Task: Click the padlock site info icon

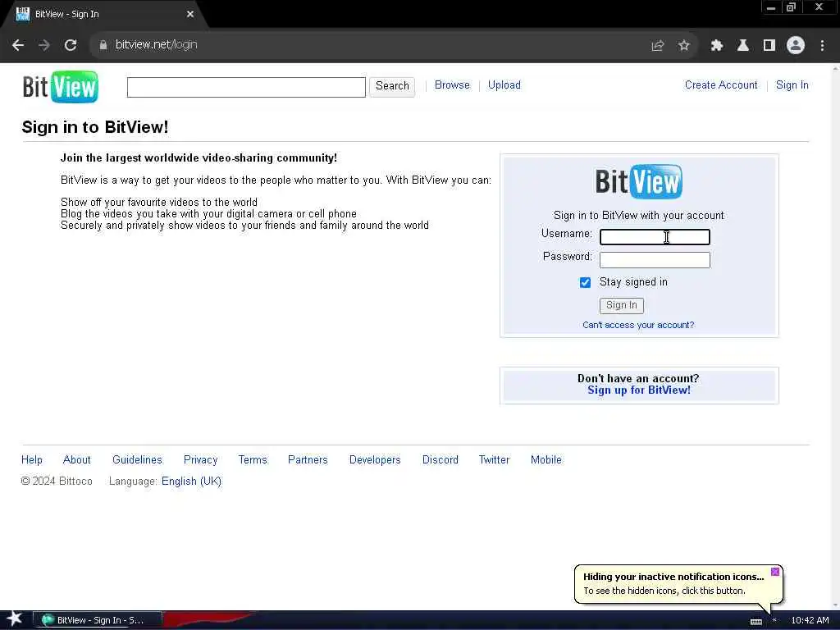Action: coord(103,45)
